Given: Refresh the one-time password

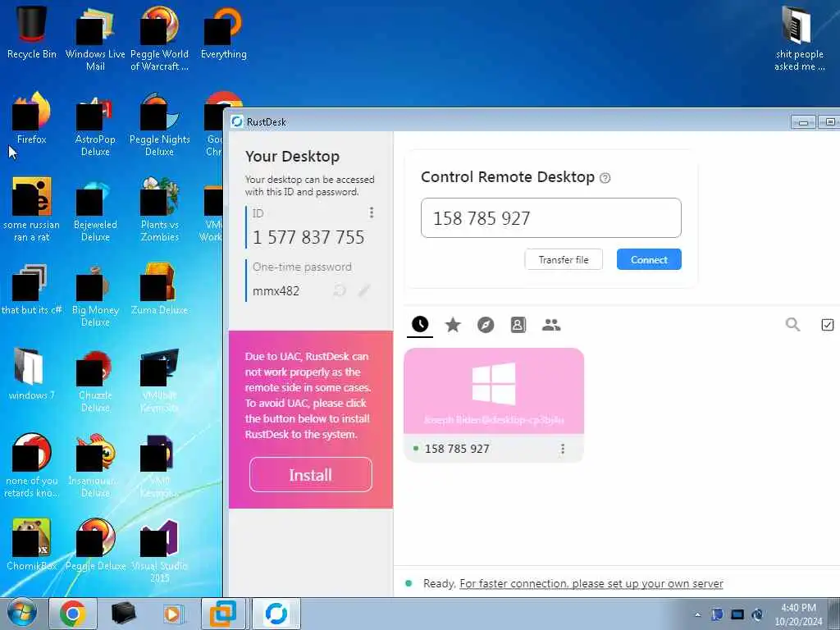Looking at the screenshot, I should (340, 290).
